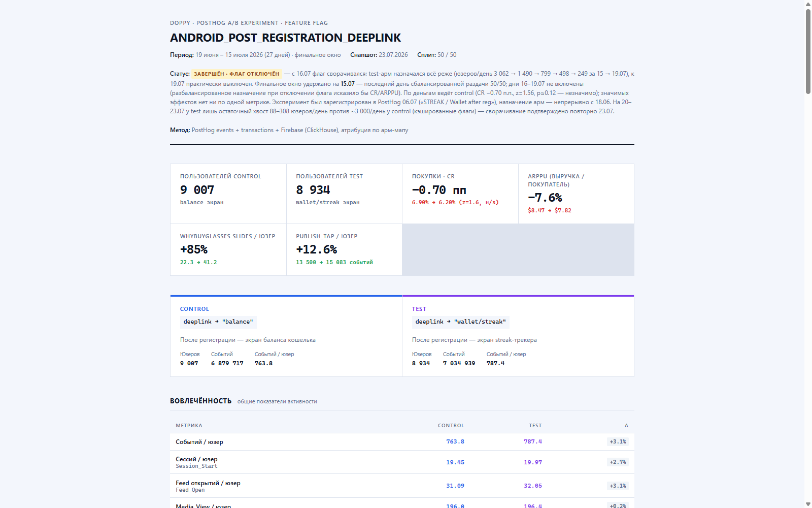The image size is (812, 508).
Task: Click the bold 15.07 date in status text
Action: (348, 84)
